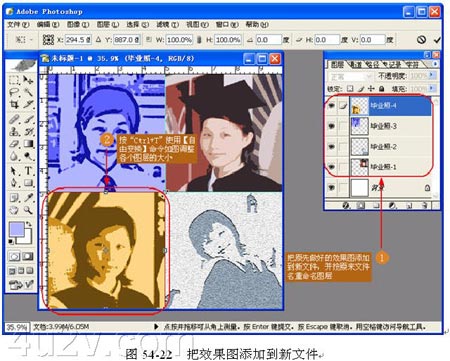
Task: Select the Zoom magnifier tool
Action: click(28, 210)
